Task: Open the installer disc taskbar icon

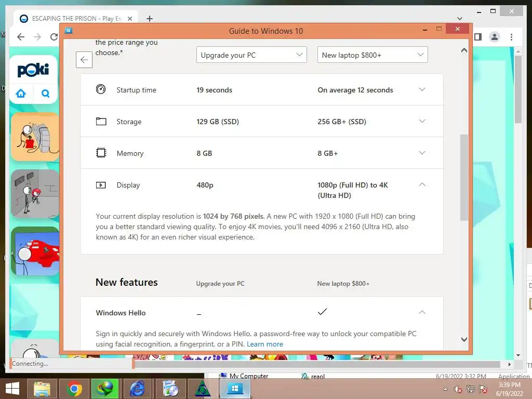Action: tap(170, 389)
